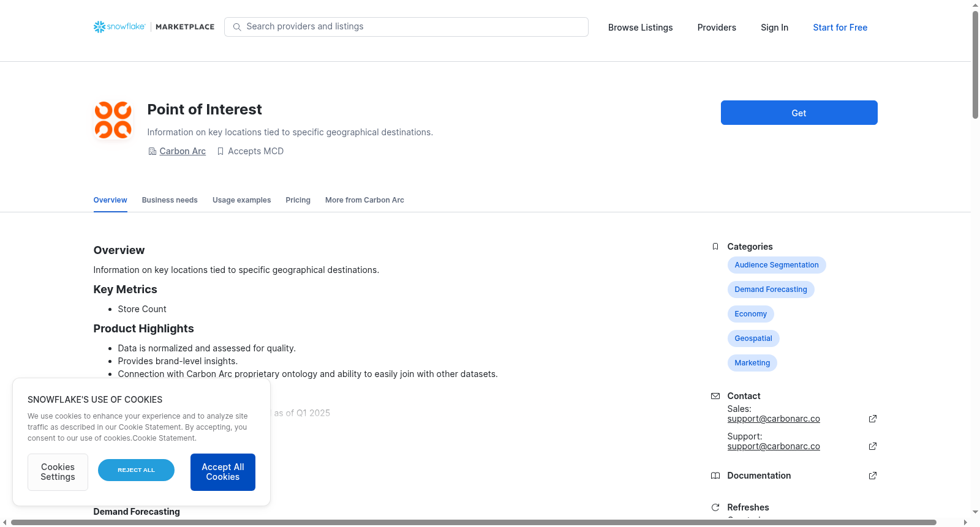980x527 pixels.
Task: Open external link icon for Support email
Action: point(873,446)
